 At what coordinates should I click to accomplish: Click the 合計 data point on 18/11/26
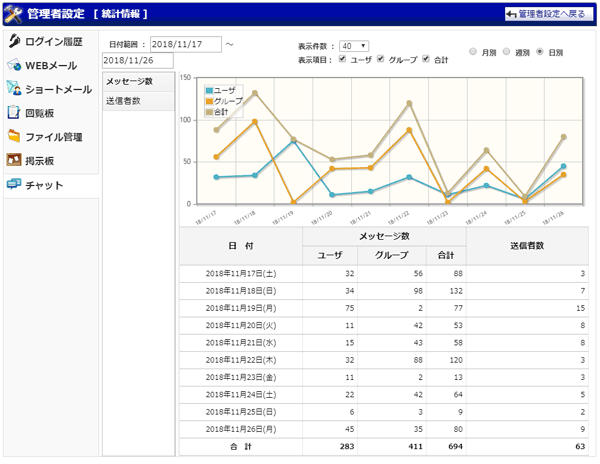(x=564, y=137)
